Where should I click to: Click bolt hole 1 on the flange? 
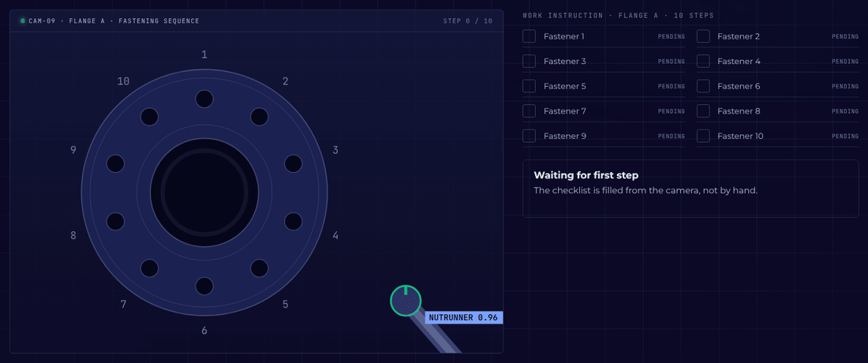[204, 99]
